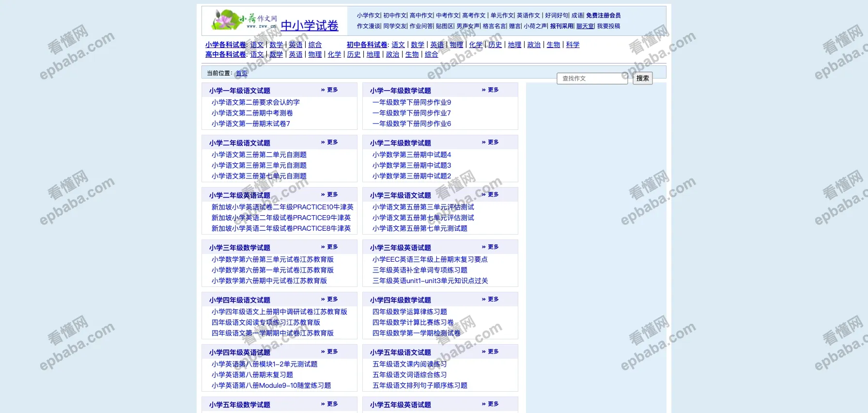Open 五年级语文课内阅读练习
This screenshot has height=413, width=868.
coord(409,364)
